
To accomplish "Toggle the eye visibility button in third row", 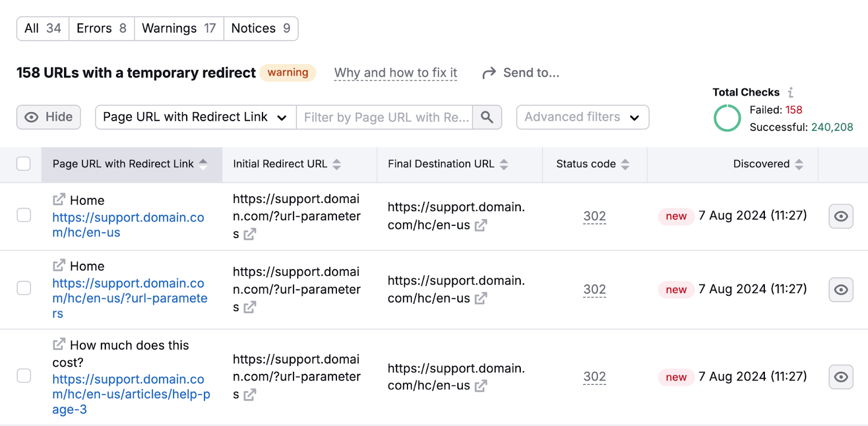I will coord(841,377).
